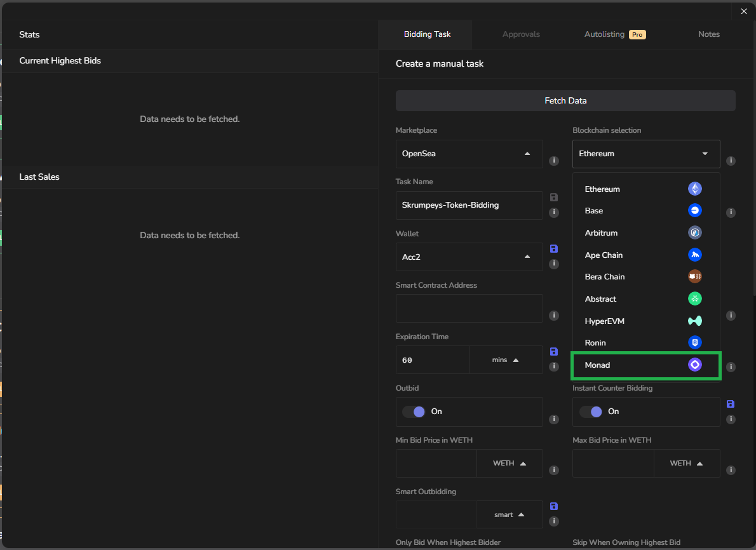Switch to the Approvals tab

point(521,34)
